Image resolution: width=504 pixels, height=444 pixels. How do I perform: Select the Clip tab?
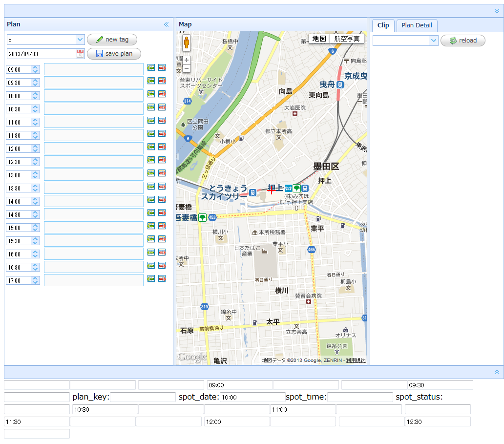[383, 25]
